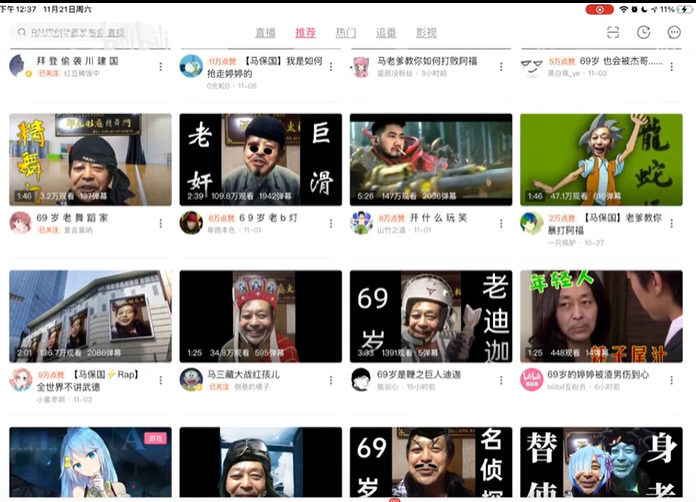Open the messages chat bubble icon
Viewport: 696px width, 502px height.
(674, 32)
